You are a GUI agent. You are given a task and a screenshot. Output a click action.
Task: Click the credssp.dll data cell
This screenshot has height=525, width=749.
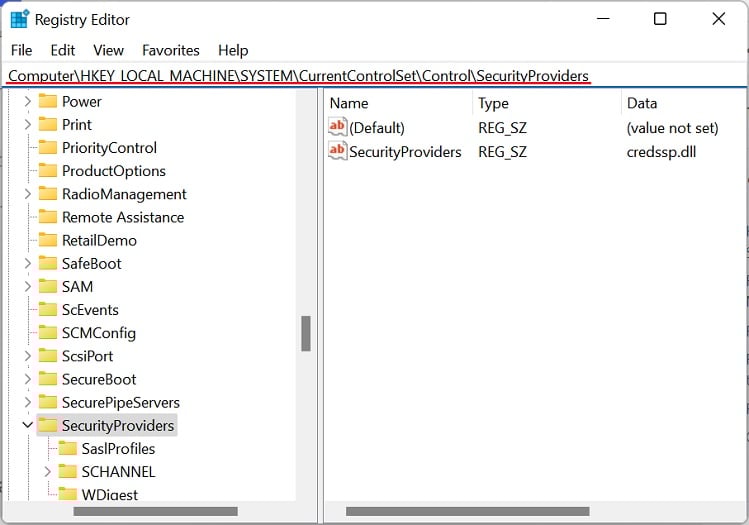[661, 152]
